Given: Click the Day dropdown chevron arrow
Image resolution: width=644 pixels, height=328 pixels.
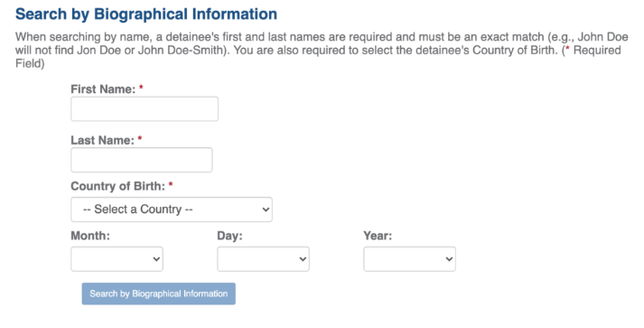Looking at the screenshot, I should point(303,259).
